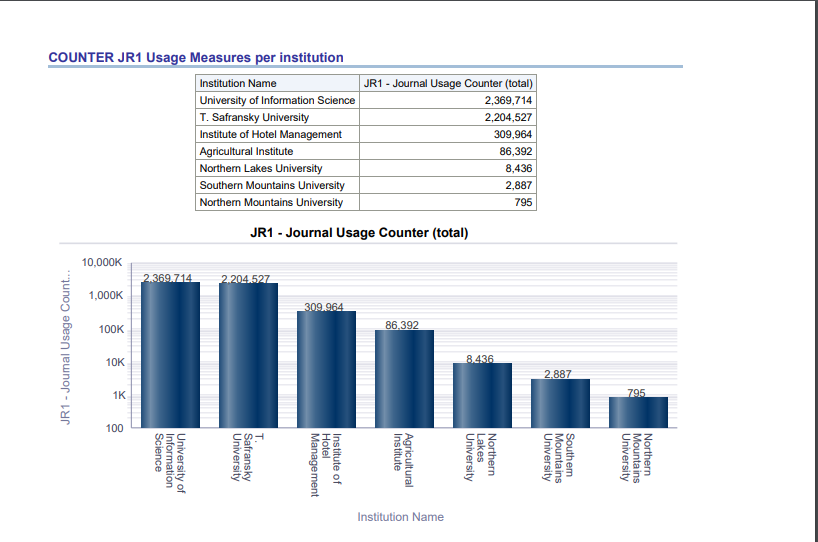Screen dimensions: 818x542
Task: Click the 2,887 data label on chart
Action: coord(558,374)
